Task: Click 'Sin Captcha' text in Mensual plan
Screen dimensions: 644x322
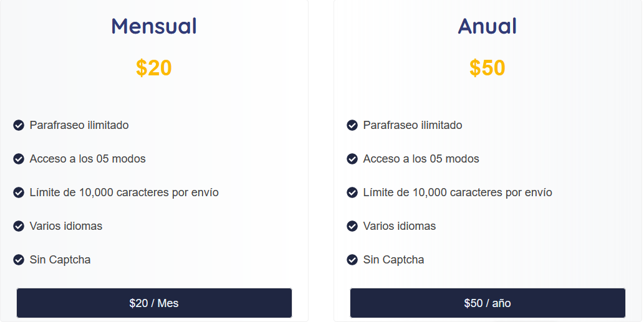Action: [x=60, y=260]
